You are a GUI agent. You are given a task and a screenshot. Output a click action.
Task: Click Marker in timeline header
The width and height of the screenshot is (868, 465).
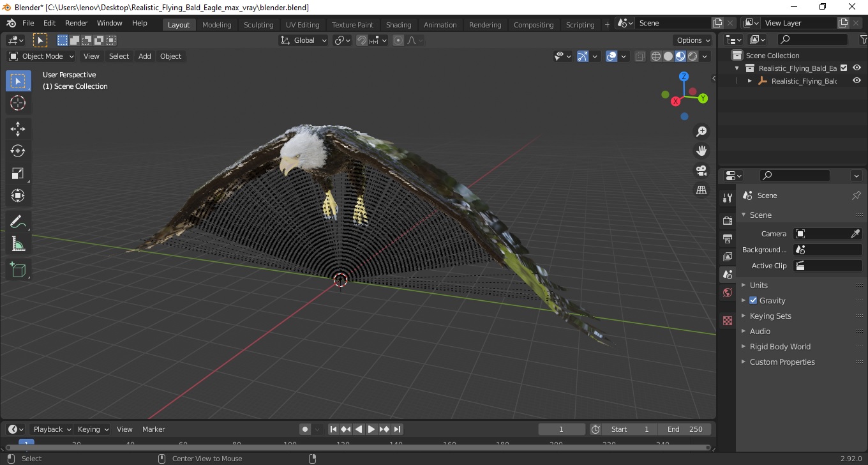click(x=153, y=429)
